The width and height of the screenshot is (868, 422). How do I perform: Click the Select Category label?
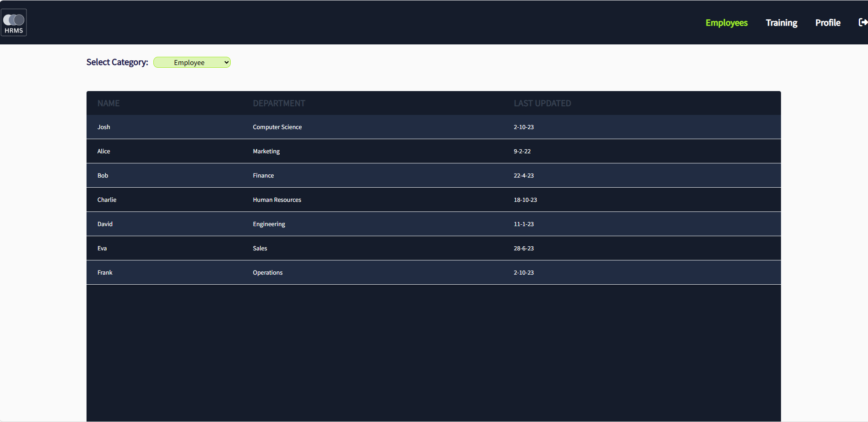click(117, 62)
